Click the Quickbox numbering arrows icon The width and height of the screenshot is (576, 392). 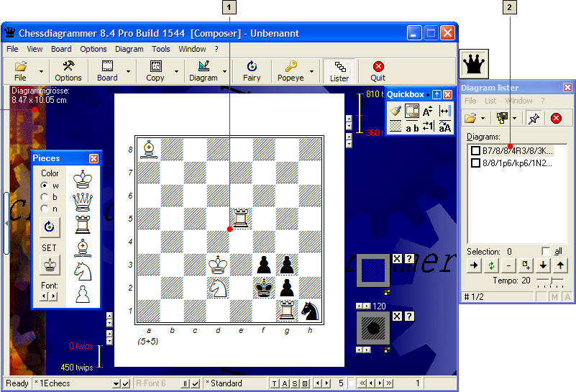pyautogui.click(x=428, y=127)
